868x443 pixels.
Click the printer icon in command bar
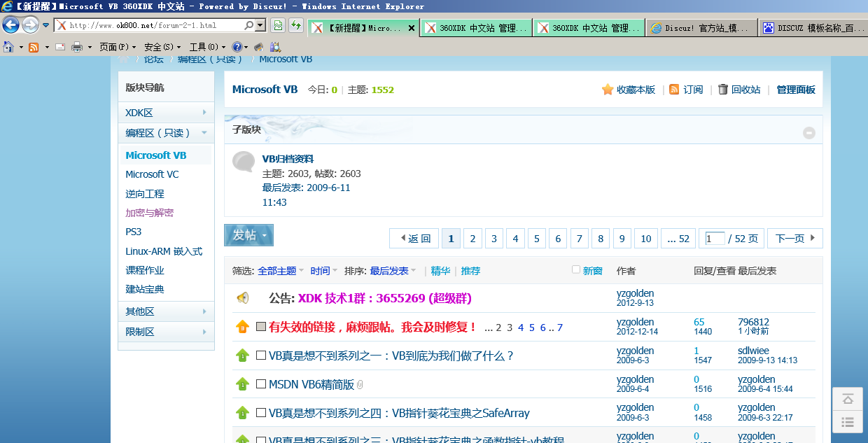click(77, 48)
